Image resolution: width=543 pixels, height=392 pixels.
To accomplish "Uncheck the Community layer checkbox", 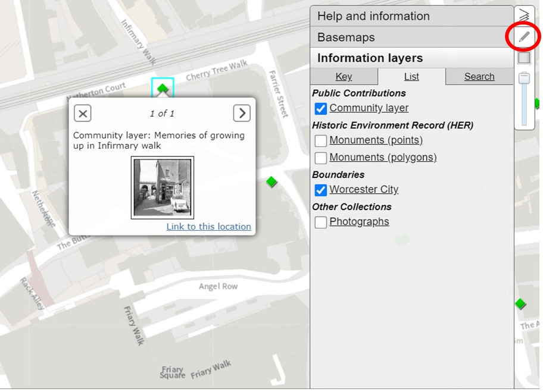I will pyautogui.click(x=320, y=108).
